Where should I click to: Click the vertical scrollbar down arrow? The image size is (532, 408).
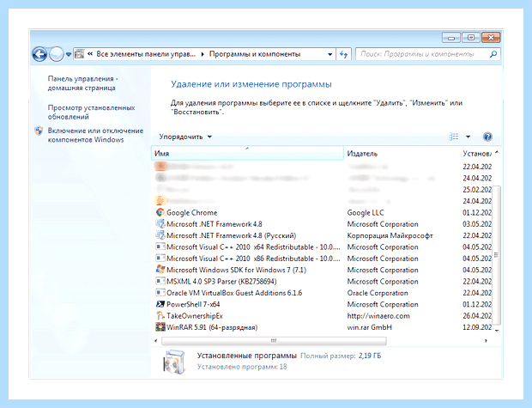[497, 330]
